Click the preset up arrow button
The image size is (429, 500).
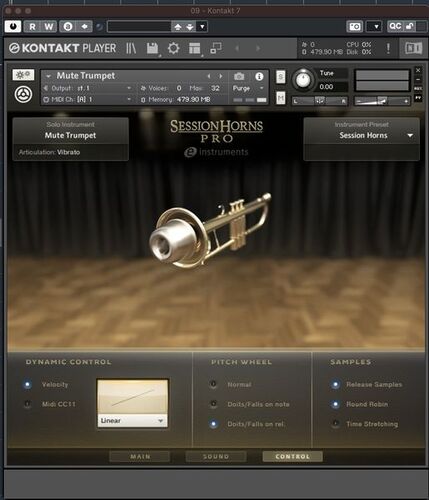point(178,27)
